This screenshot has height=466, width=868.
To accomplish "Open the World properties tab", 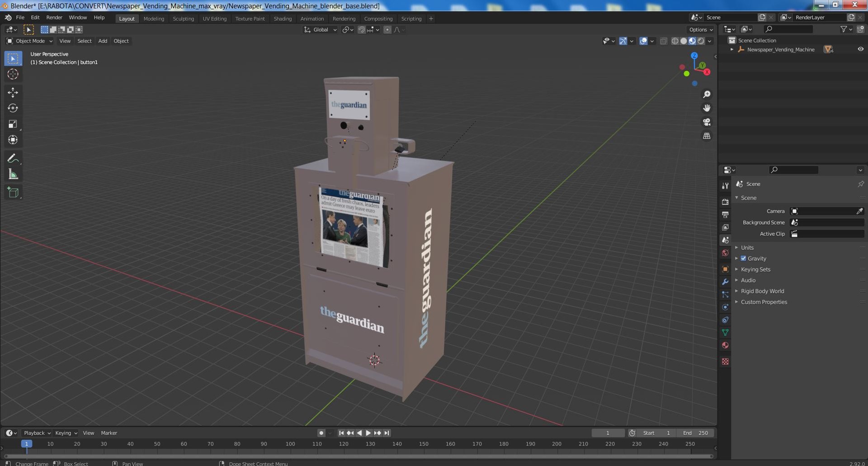I will coord(725,253).
